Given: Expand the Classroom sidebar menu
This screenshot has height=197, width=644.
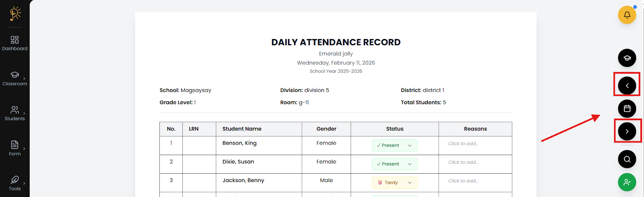Looking at the screenshot, I should [15, 78].
